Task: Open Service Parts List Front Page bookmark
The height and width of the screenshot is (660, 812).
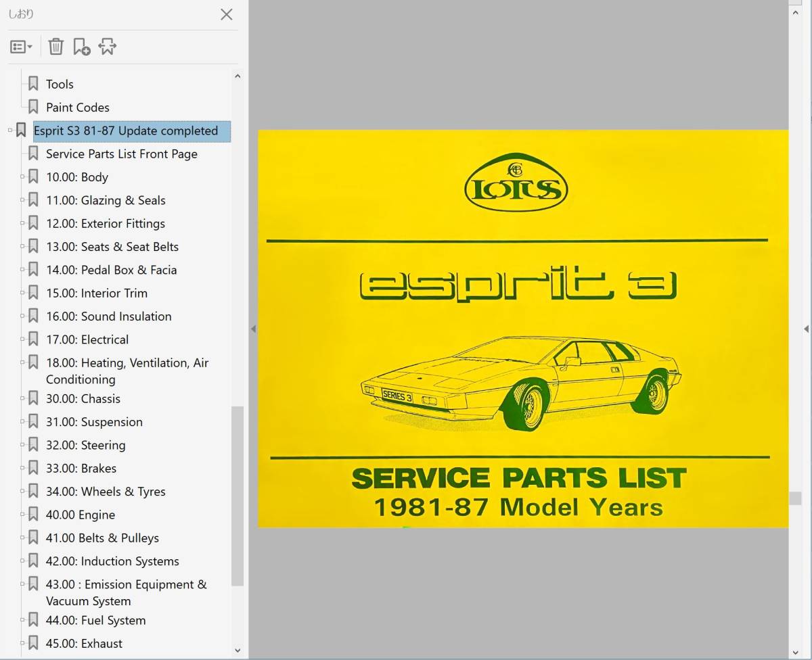Action: click(x=122, y=154)
